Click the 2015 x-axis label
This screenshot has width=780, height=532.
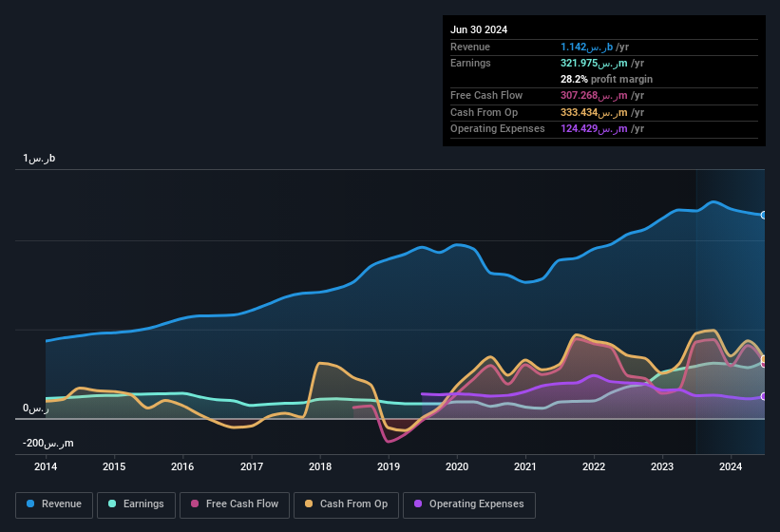pyautogui.click(x=114, y=466)
